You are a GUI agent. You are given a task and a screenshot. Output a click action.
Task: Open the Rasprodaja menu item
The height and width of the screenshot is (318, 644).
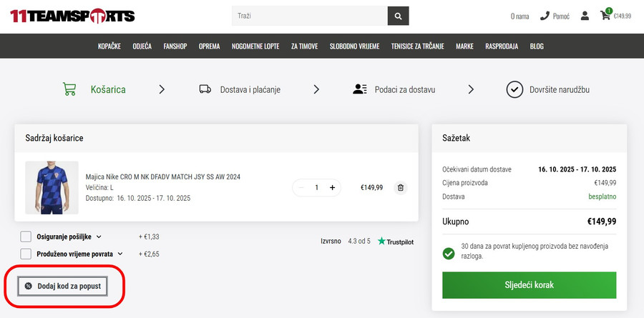(x=502, y=46)
